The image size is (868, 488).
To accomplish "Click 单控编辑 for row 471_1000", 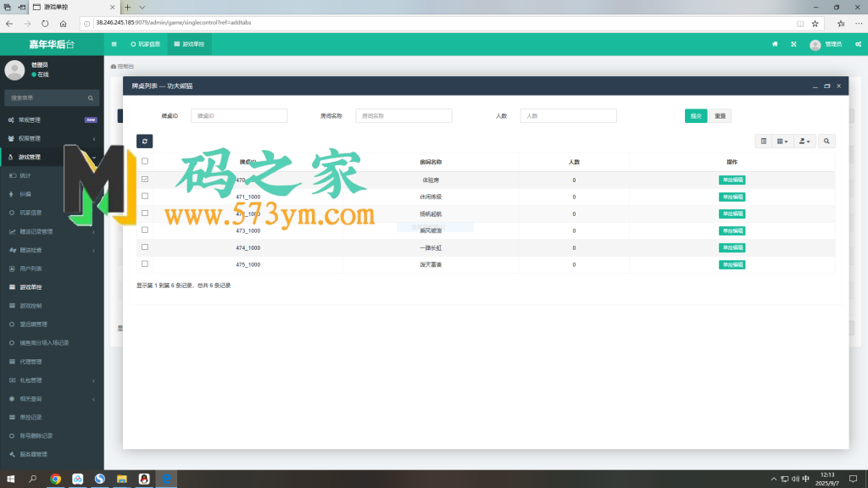I will (732, 197).
